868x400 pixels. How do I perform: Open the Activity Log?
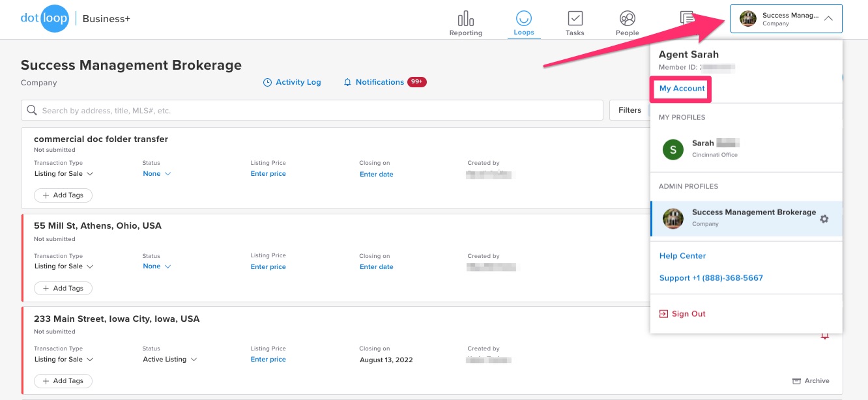click(292, 82)
